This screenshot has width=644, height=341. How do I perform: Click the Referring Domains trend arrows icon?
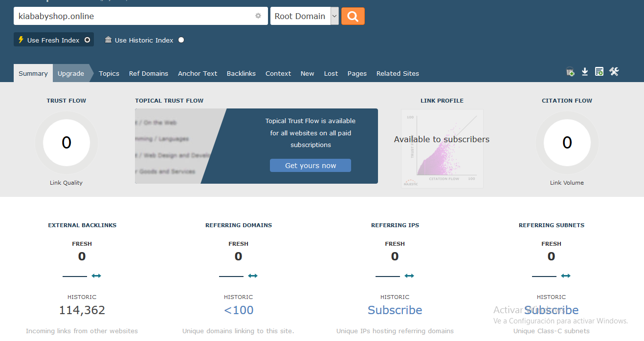pos(253,276)
